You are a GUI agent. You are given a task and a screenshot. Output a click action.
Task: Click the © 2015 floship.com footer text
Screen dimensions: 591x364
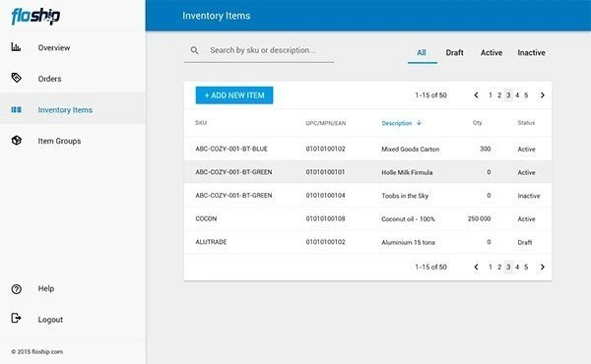(37, 351)
